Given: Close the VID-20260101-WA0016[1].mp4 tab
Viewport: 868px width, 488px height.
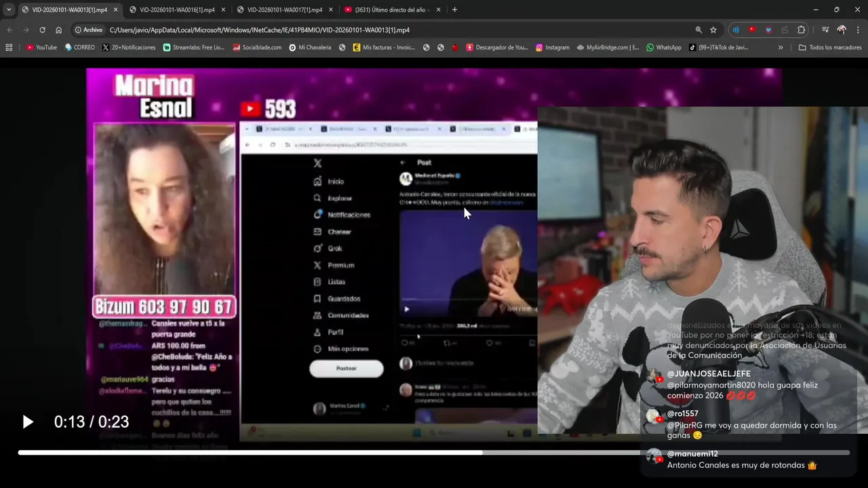Looking at the screenshot, I should (223, 9).
